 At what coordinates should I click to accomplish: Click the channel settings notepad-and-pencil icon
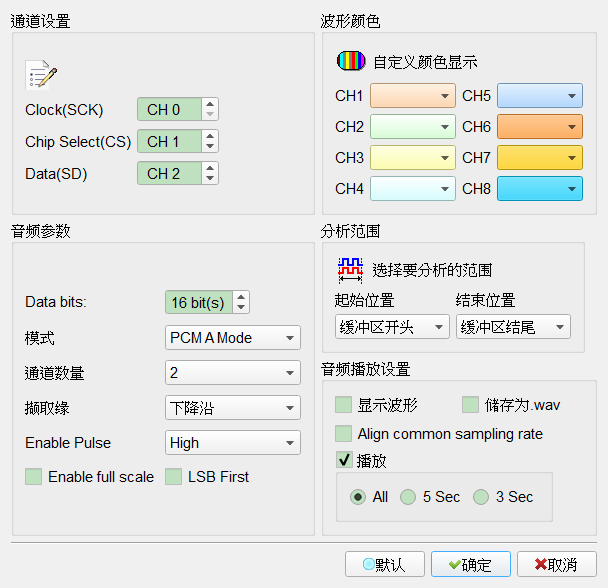pos(41,75)
